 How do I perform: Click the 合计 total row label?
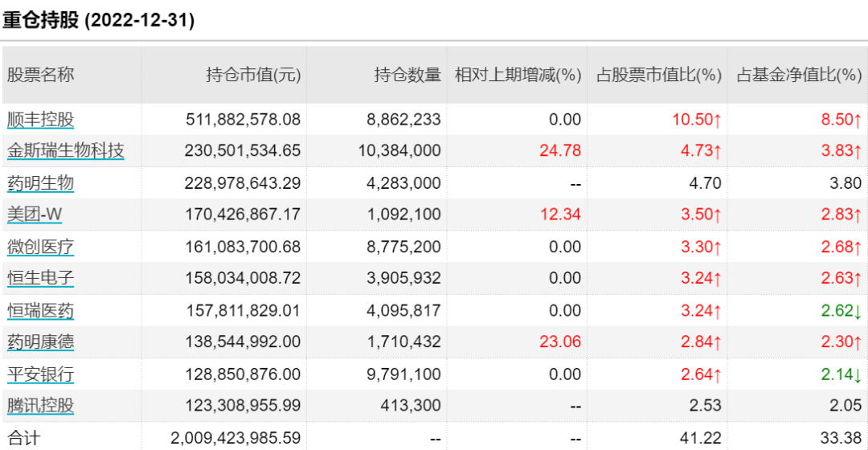pyautogui.click(x=24, y=437)
